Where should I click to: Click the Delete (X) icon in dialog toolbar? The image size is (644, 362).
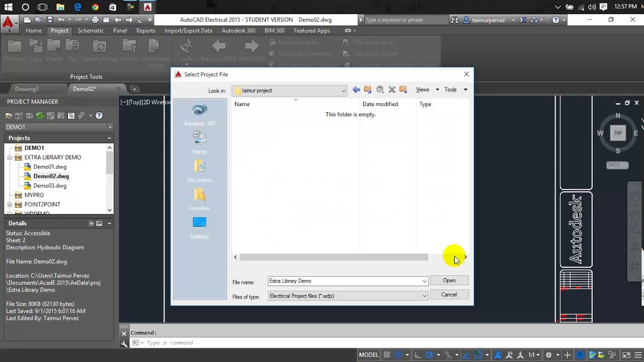point(392,89)
